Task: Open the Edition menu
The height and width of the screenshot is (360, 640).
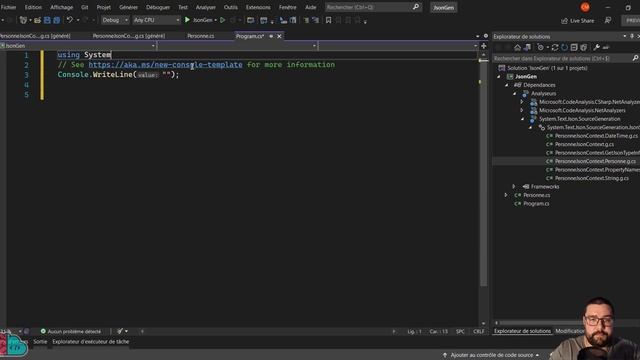Action: 33,7
